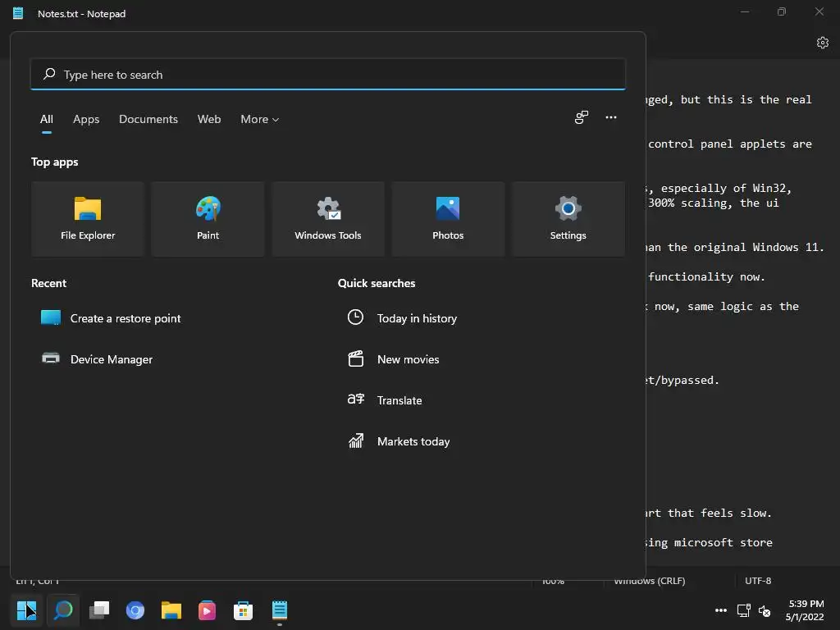
Task: Open search options ellipsis menu
Action: click(x=610, y=117)
